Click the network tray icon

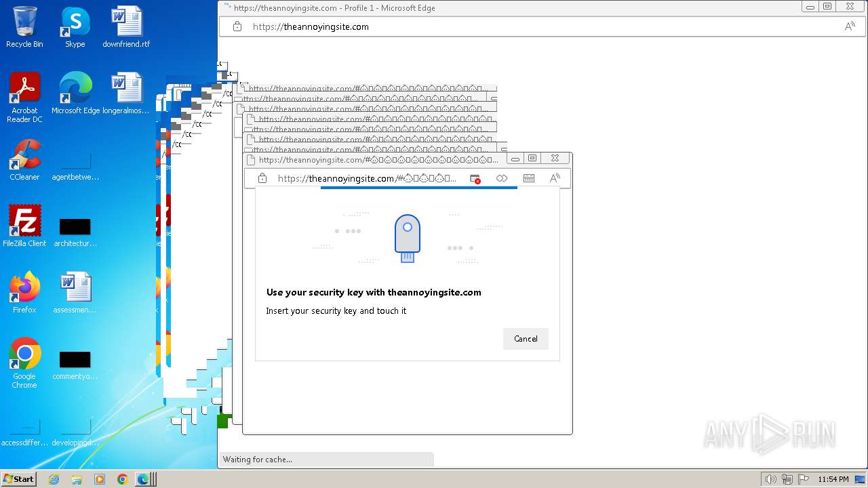point(787,479)
